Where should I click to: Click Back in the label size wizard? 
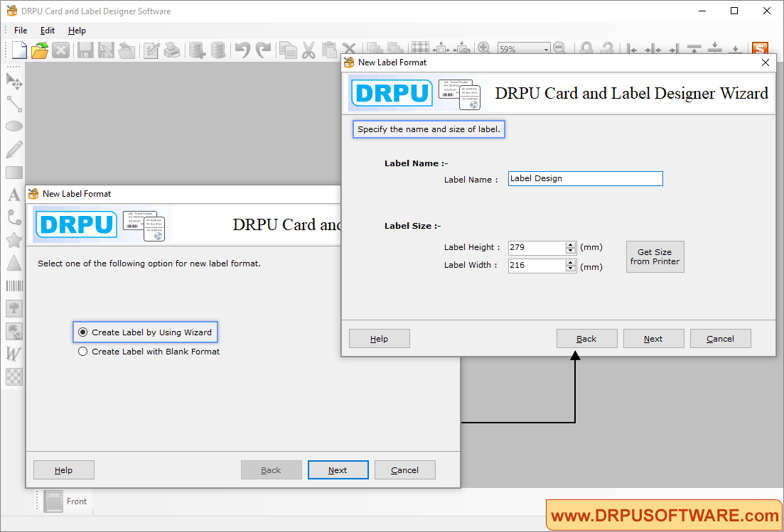tap(586, 339)
